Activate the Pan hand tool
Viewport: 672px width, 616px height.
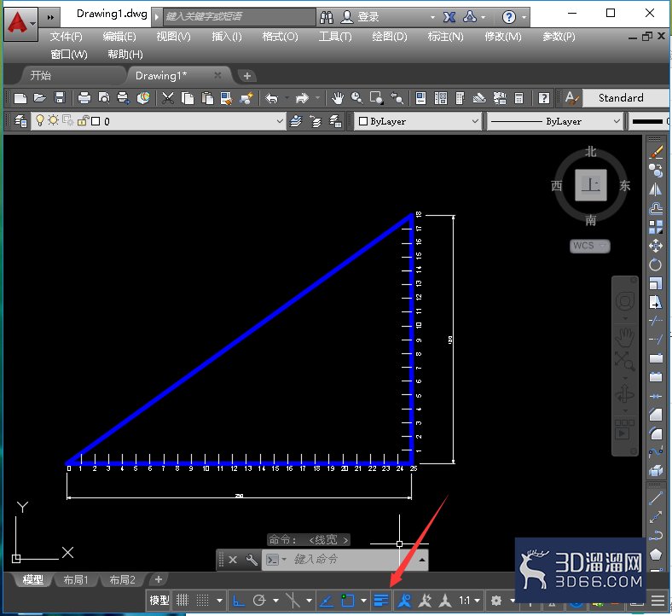[338, 98]
